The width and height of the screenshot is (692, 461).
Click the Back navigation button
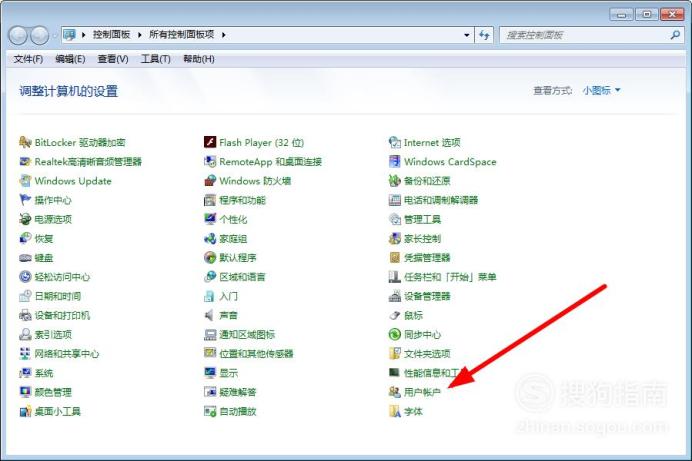[18, 35]
